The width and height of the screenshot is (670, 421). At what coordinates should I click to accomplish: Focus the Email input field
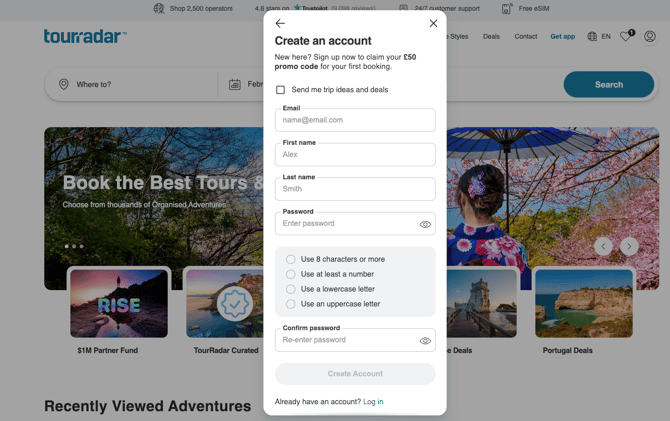(x=355, y=120)
